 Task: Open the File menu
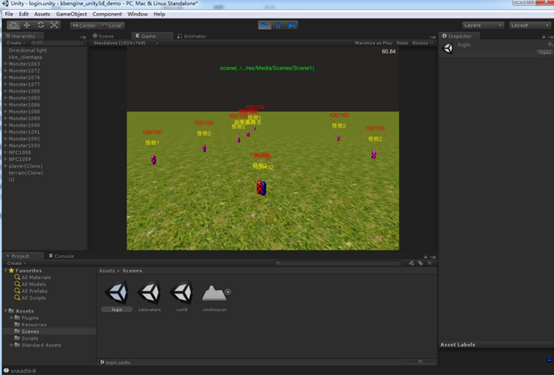(x=9, y=14)
